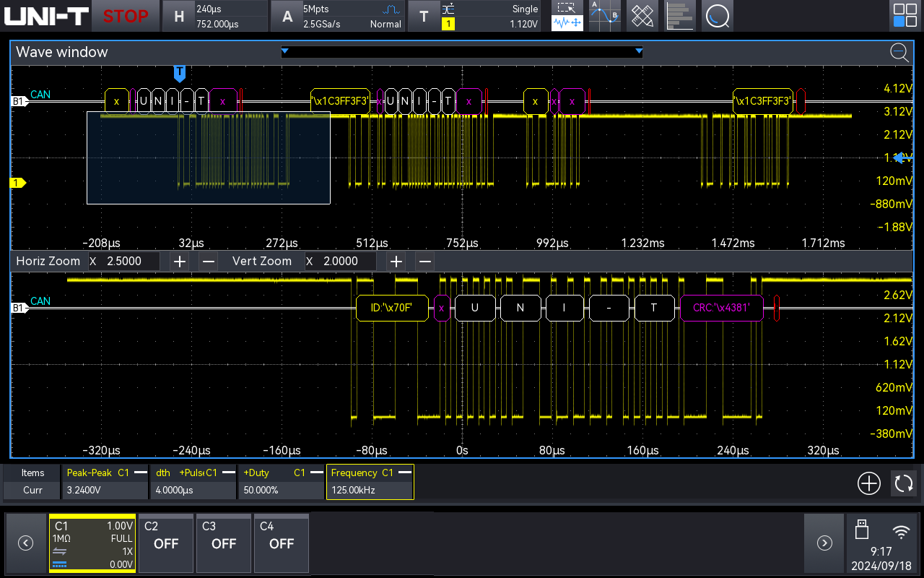The image size is (924, 578).
Task: Click the zoom-out magnifier in Wave window
Action: tap(899, 52)
